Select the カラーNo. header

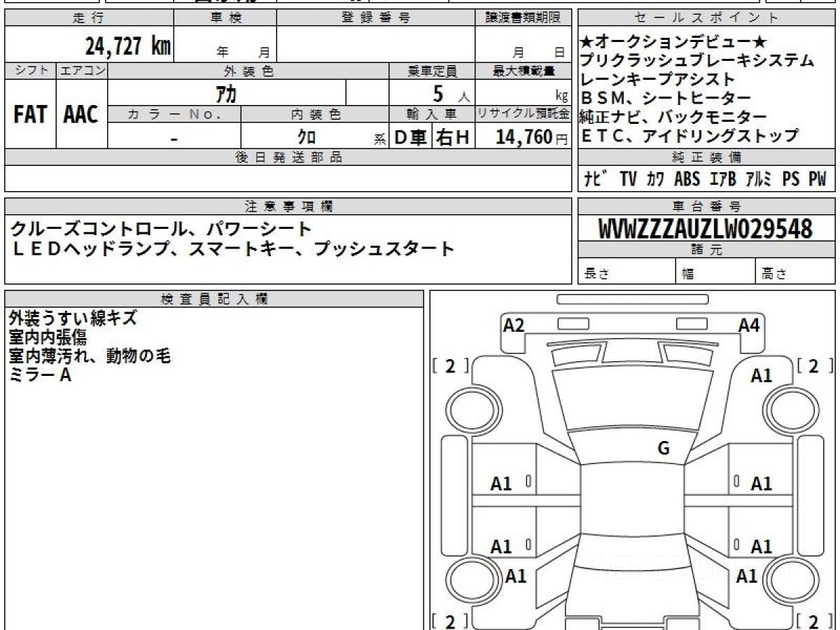click(x=174, y=114)
